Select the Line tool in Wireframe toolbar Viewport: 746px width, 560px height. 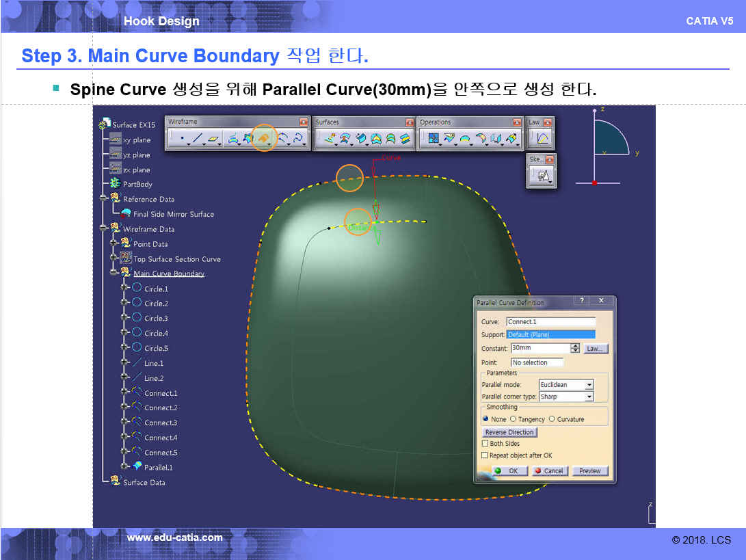[x=196, y=139]
